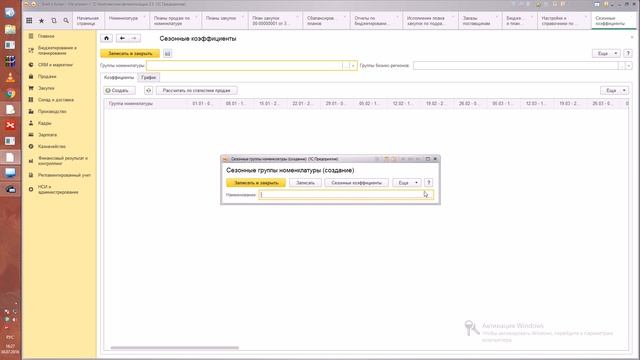640x360 pixels.
Task: Open Главное section in sidebar
Action: (46, 36)
